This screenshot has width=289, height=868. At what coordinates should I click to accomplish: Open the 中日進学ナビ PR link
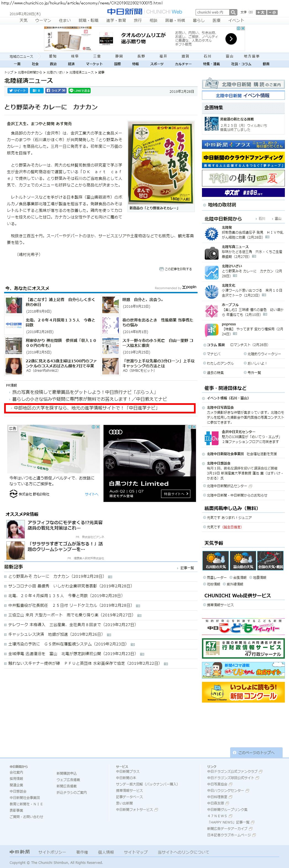86,408
